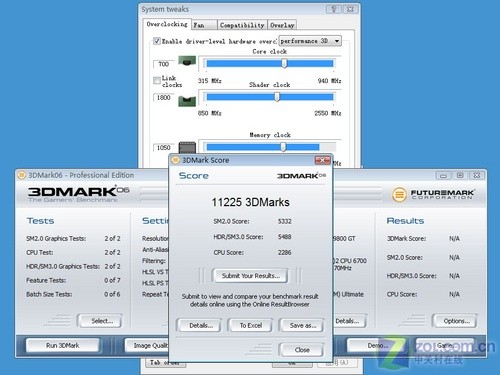Open the Overlay tab

(x=282, y=25)
